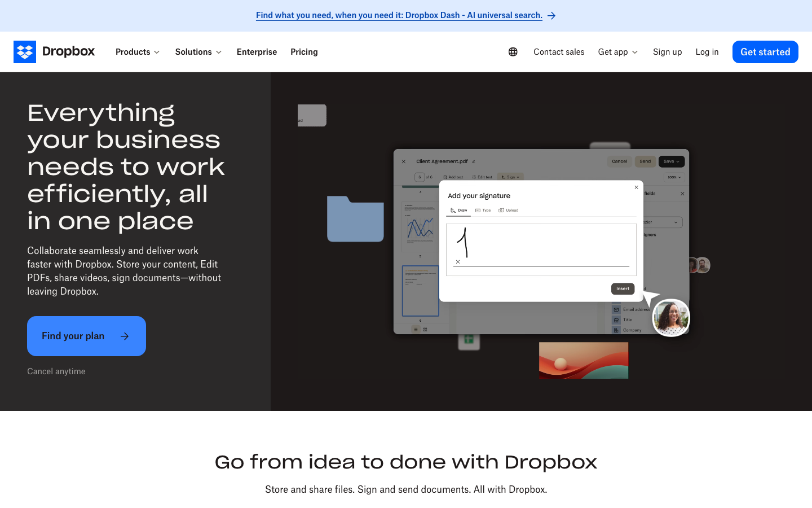The width and height of the screenshot is (812, 508).
Task: Open the Enterprise page
Action: pyautogui.click(x=257, y=52)
